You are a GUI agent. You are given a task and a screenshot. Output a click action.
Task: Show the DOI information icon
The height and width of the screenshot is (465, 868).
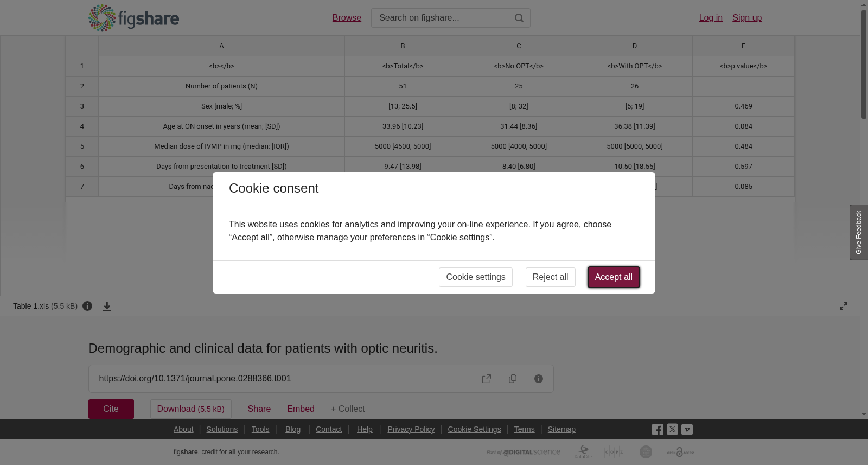point(539,379)
